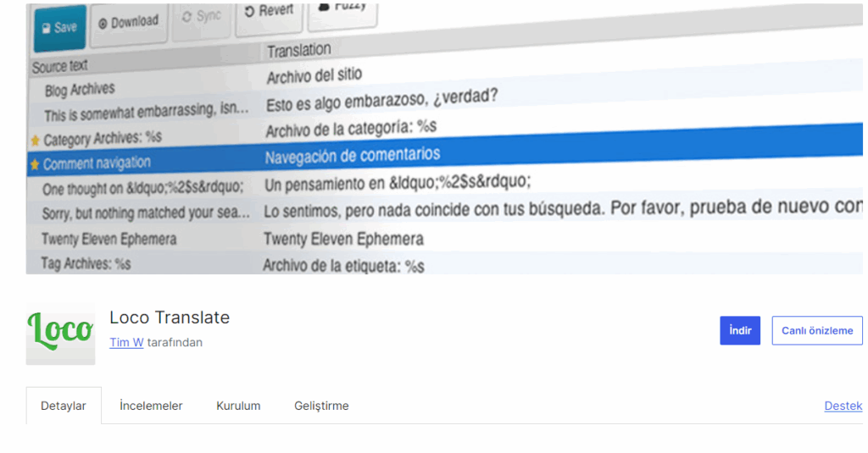Screen dimensions: 868x453
Task: Click the star icon beside Category Archives
Action: point(36,141)
